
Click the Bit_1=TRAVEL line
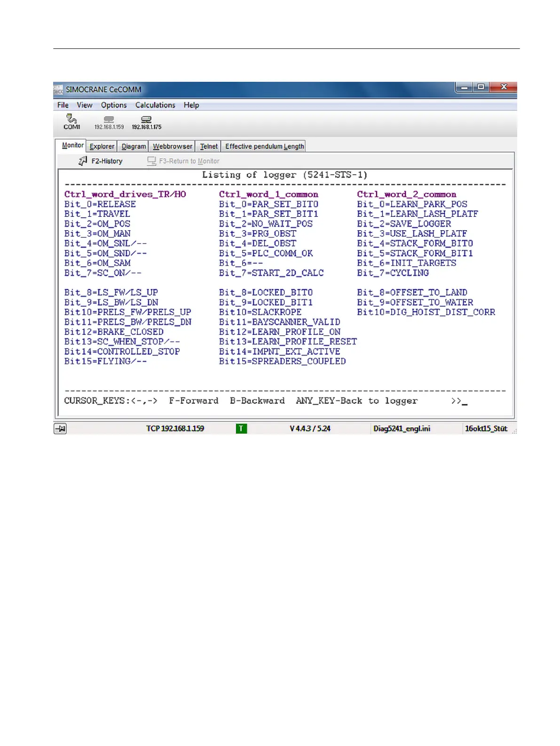97,214
